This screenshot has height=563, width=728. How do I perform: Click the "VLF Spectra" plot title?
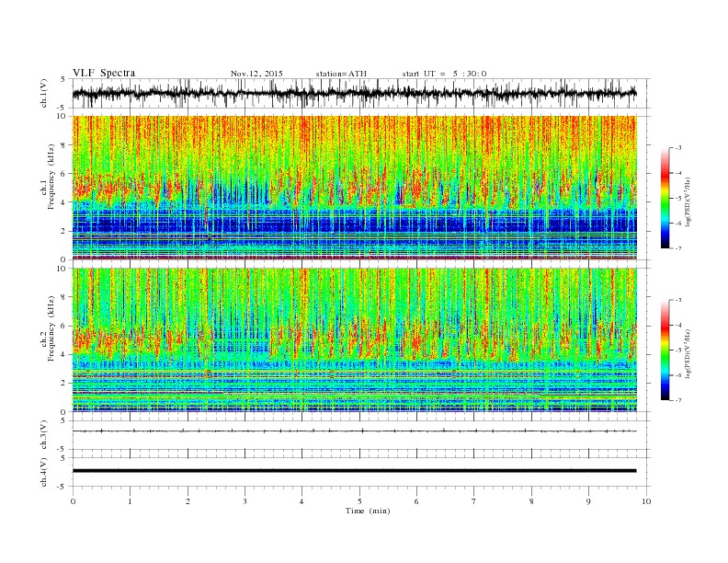(x=104, y=73)
